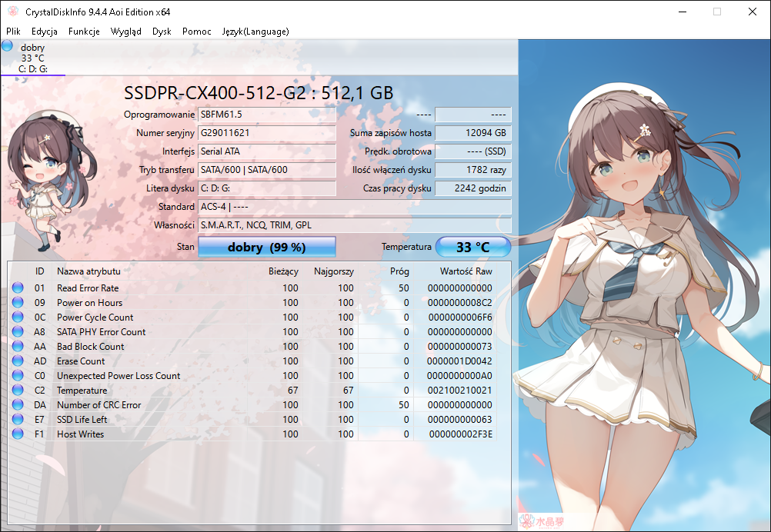Select the Host Writes attribute name

(x=80, y=434)
